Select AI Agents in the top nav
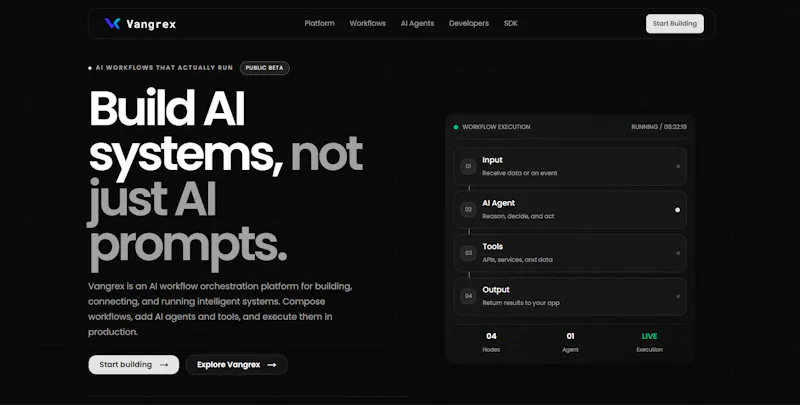 pos(417,23)
